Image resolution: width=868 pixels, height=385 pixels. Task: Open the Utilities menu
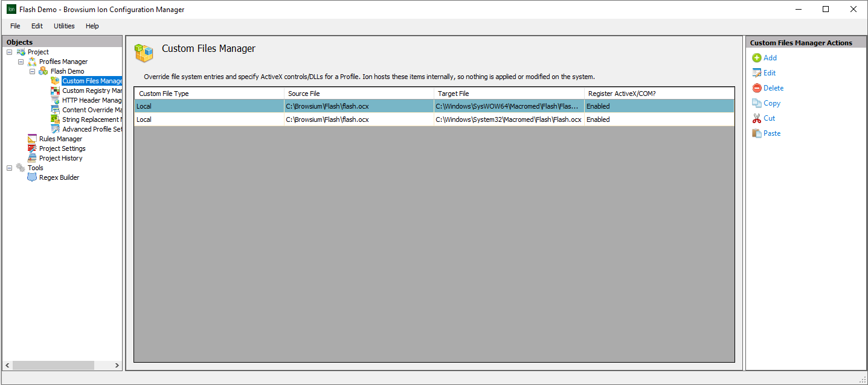64,26
